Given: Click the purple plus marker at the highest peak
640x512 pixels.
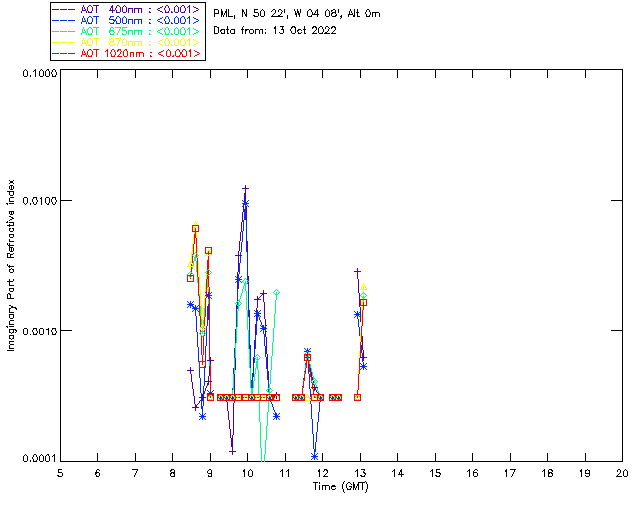Looking at the screenshot, I should [x=245, y=188].
